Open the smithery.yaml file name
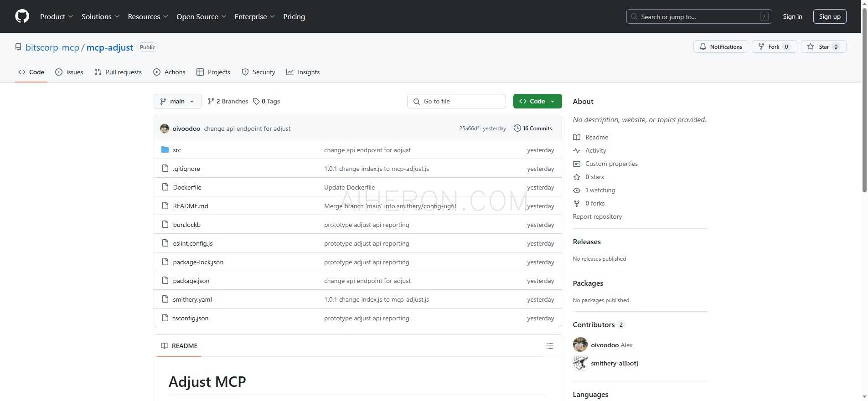 192,299
